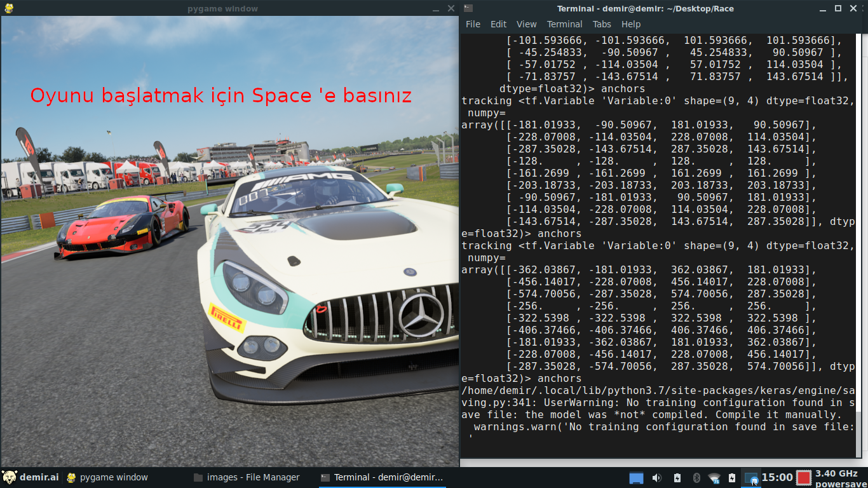Click the 3.40 GHz powersave indicator
Screen dimensions: 868x488
click(840, 478)
